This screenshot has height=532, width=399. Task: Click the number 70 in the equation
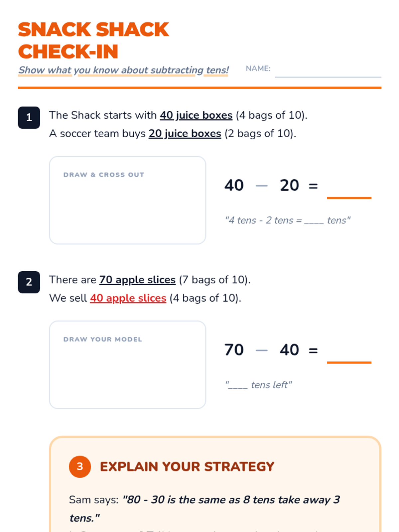[x=234, y=350]
